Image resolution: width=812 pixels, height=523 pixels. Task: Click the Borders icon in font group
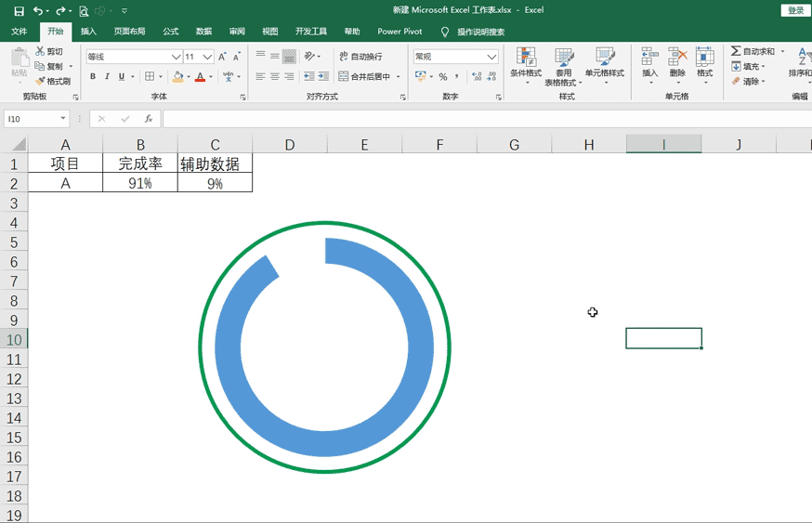pyautogui.click(x=150, y=76)
